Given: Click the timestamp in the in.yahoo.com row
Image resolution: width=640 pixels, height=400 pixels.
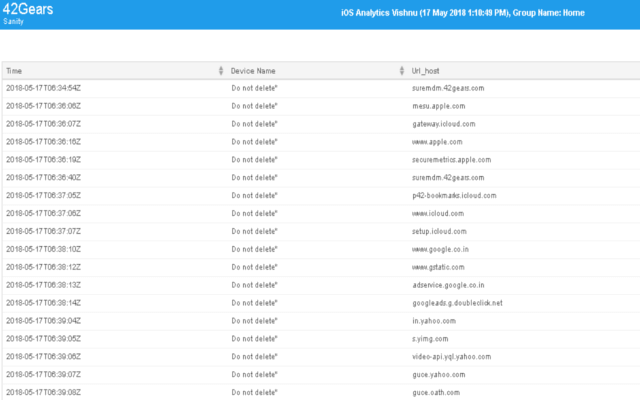Looking at the screenshot, I should (x=43, y=321).
